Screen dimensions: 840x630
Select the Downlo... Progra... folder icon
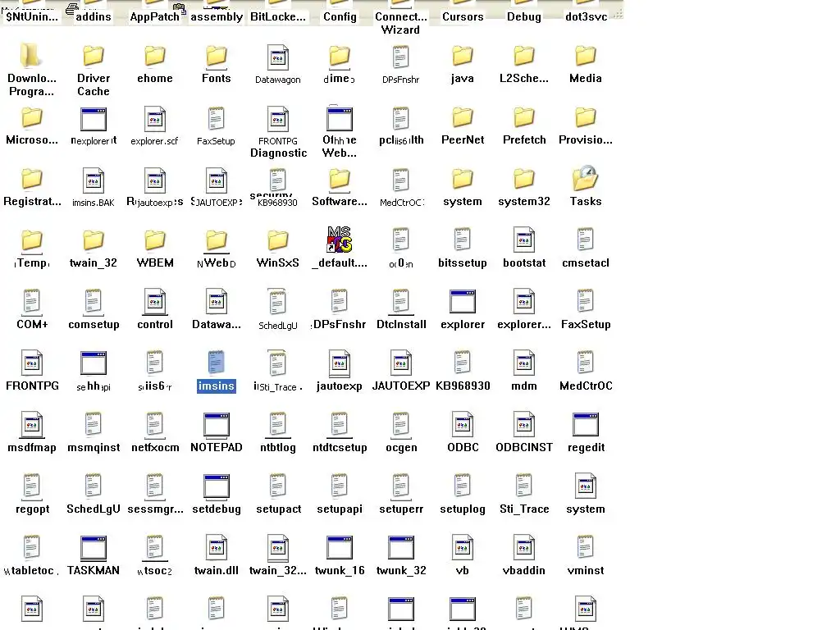coord(30,56)
